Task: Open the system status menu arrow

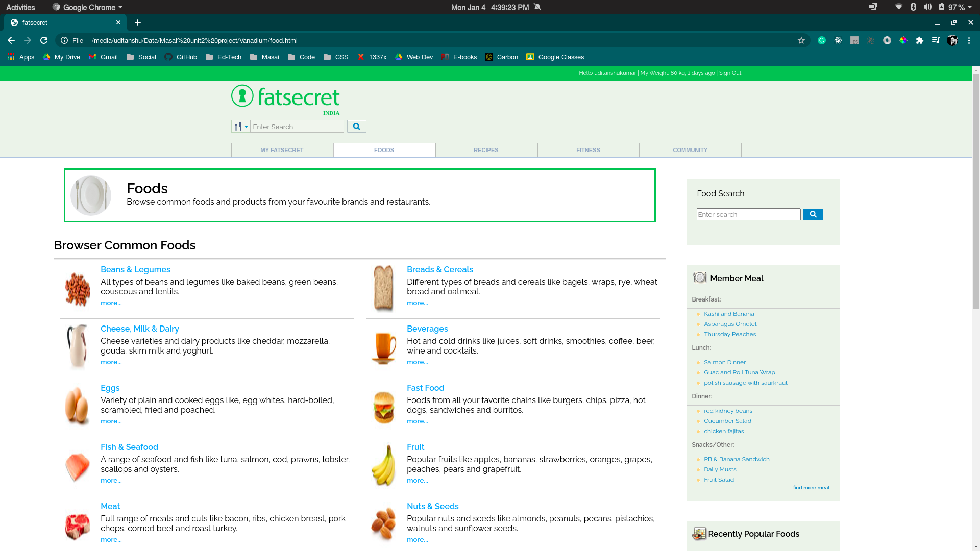Action: coord(970,7)
